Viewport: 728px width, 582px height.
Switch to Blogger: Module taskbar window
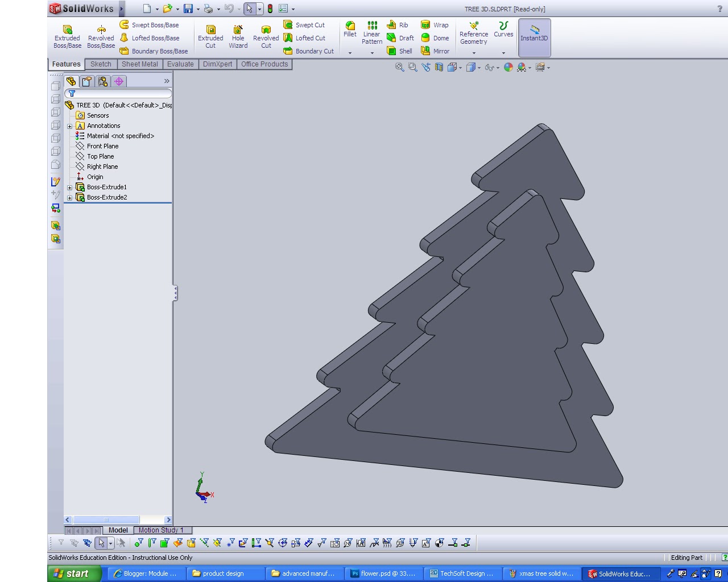[146, 573]
